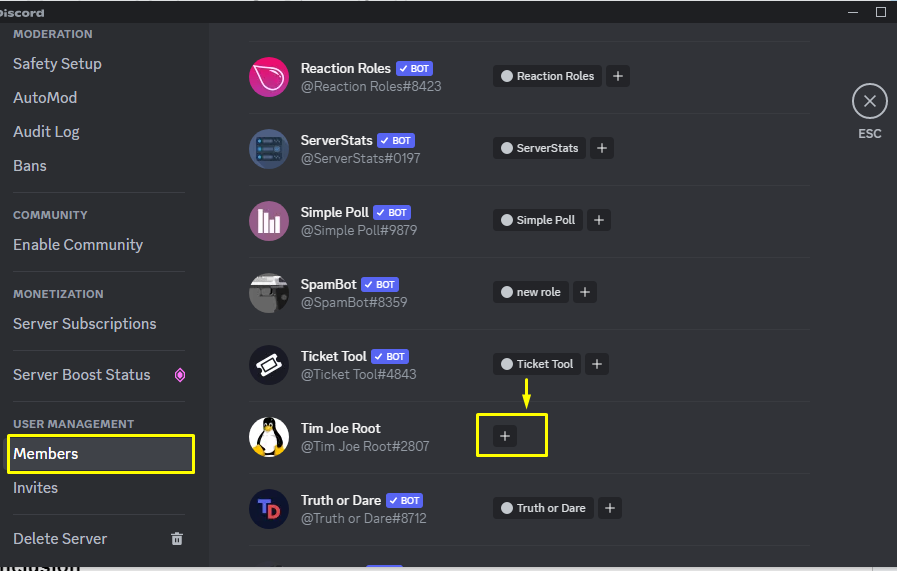Click the Reaction Roles role tag
This screenshot has height=571, width=897.
coord(547,76)
